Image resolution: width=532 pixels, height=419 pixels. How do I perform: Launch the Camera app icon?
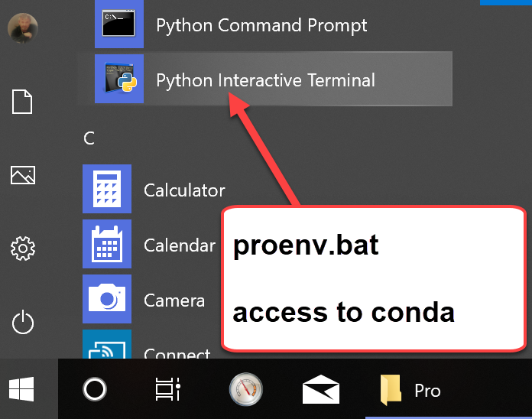[107, 299]
